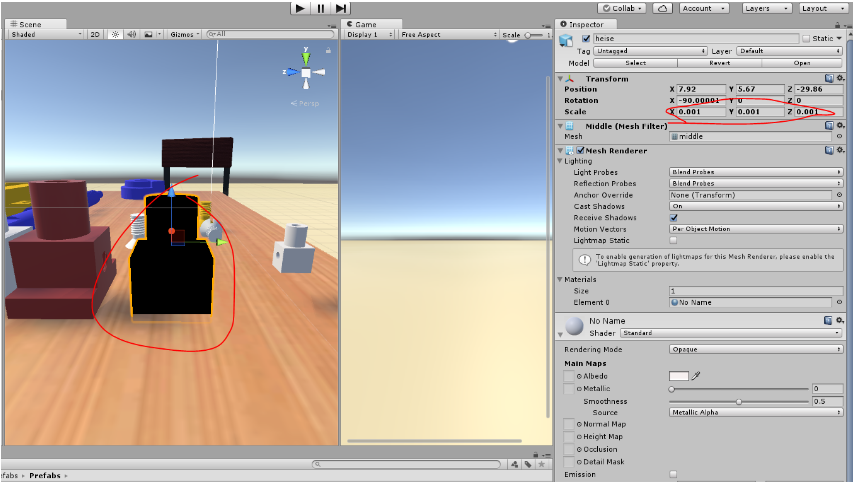
Task: Open Transform component gear settings
Action: pos(840,78)
